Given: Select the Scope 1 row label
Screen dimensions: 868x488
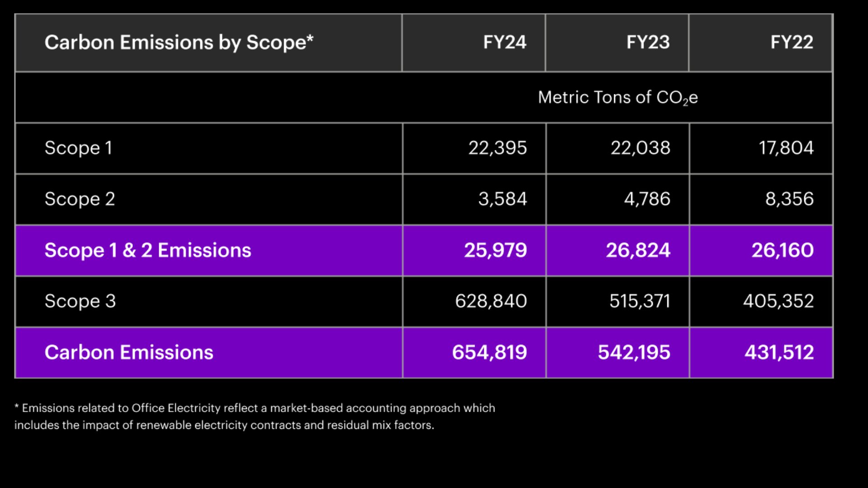Looking at the screenshot, I should tap(79, 148).
